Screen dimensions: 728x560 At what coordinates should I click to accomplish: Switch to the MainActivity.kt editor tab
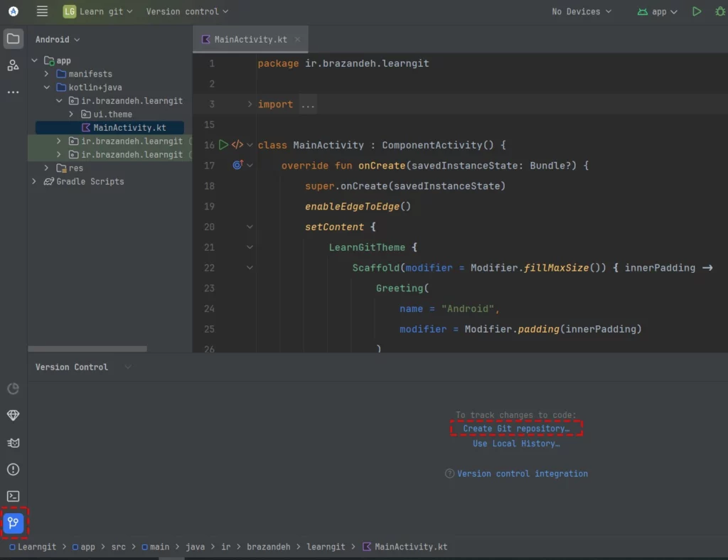click(x=250, y=39)
